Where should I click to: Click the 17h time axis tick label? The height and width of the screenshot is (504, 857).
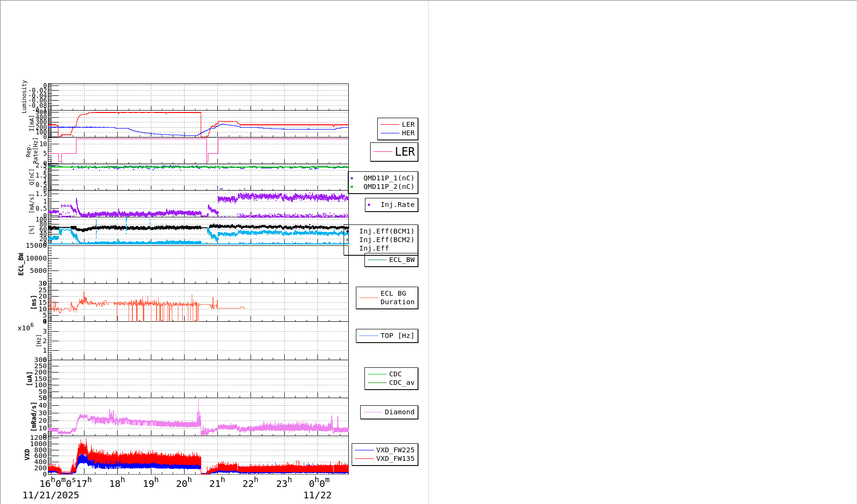click(84, 483)
